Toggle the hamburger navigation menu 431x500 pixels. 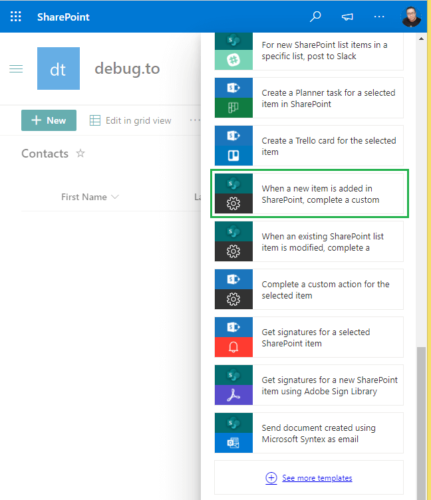pyautogui.click(x=16, y=69)
